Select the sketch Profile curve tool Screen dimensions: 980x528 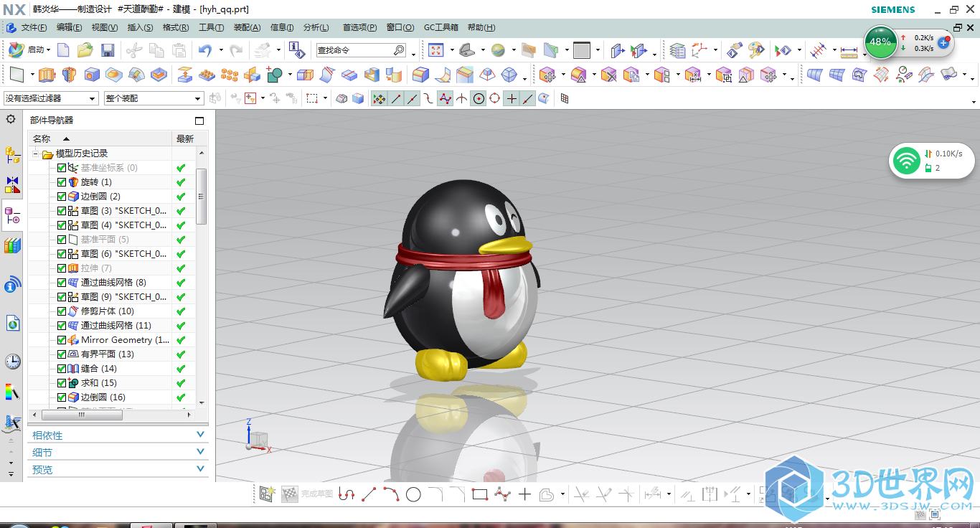347,494
